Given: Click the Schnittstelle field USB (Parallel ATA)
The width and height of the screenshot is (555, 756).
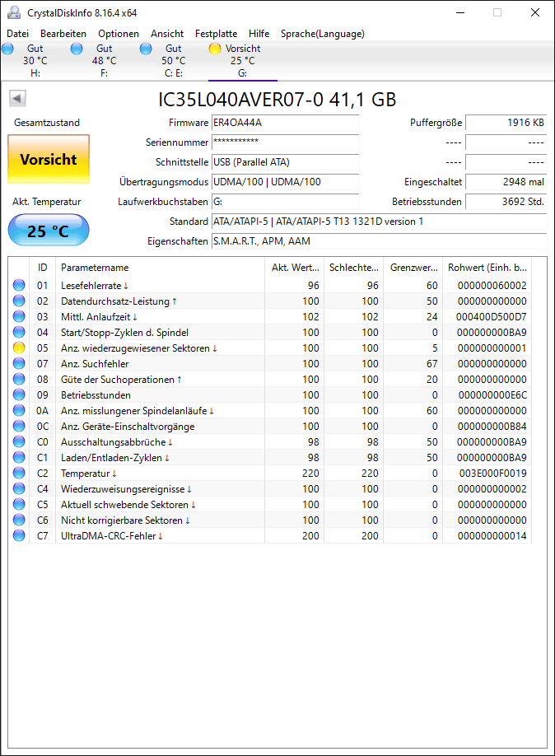Looking at the screenshot, I should [286, 162].
